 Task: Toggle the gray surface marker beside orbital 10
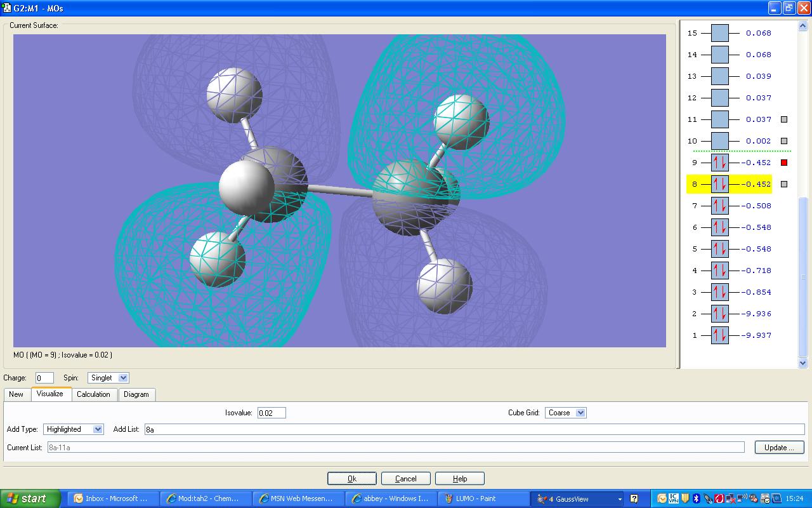784,141
